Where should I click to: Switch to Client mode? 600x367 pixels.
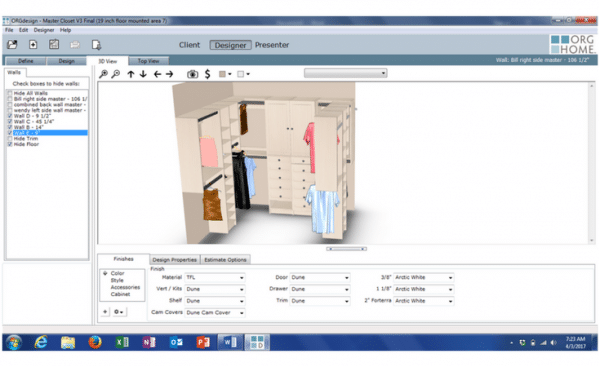[x=189, y=45]
